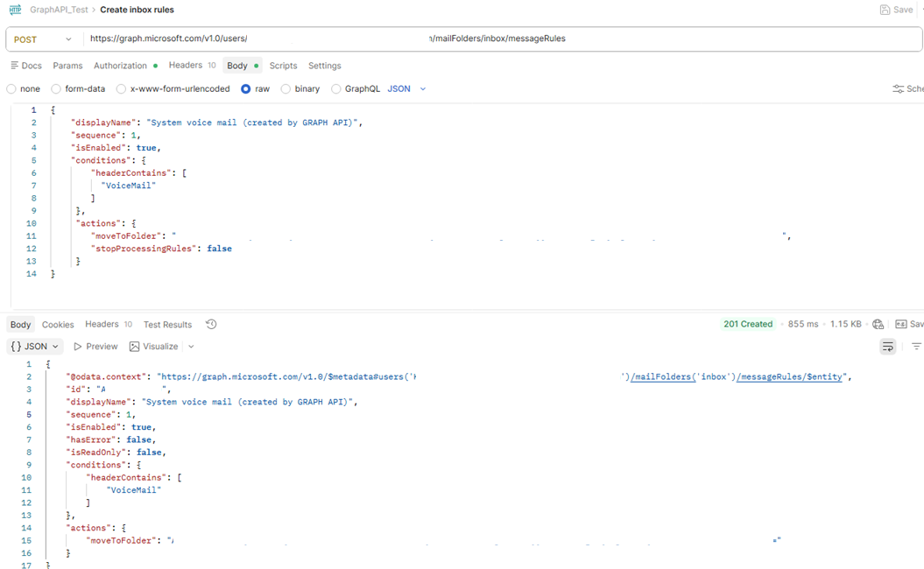This screenshot has width=924, height=569.
Task: Click the Preview play icon
Action: 78,347
